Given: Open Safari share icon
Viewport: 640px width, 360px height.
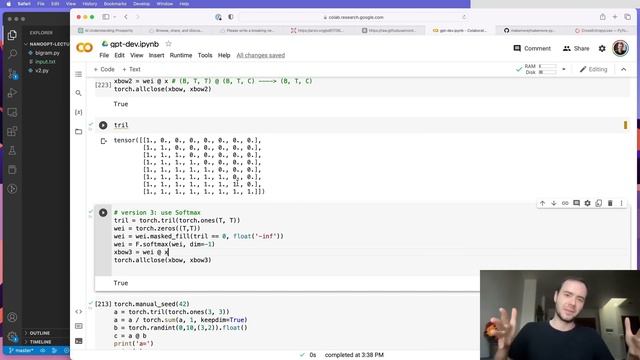Looking at the screenshot, I should 602,17.
